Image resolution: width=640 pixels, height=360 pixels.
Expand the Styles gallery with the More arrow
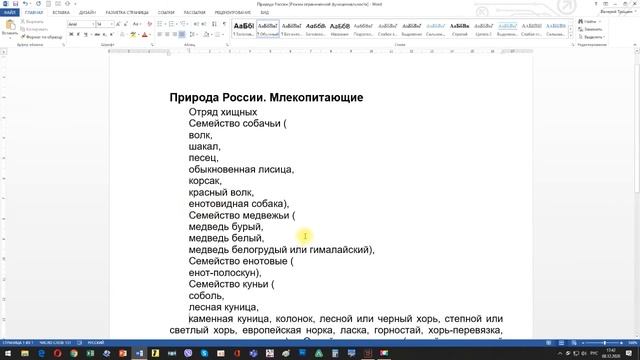571,36
